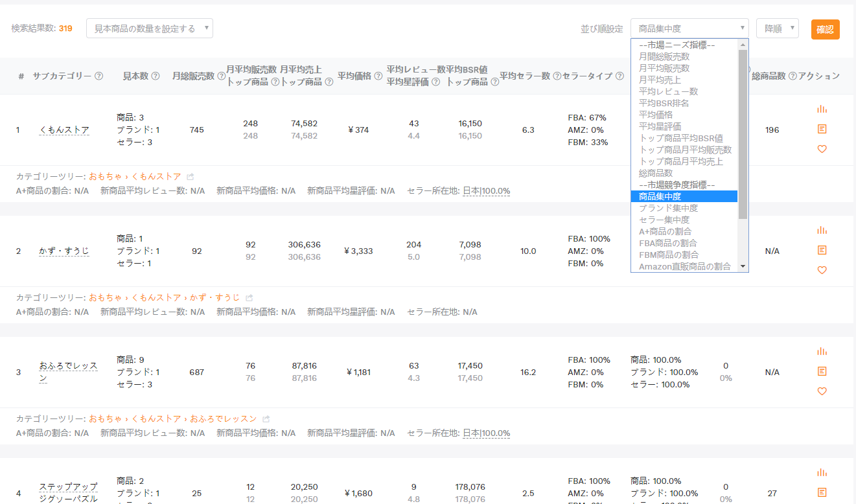The width and height of the screenshot is (856, 504).
Task: Open the detail list icon for おふろでレッスン row
Action: (822, 371)
